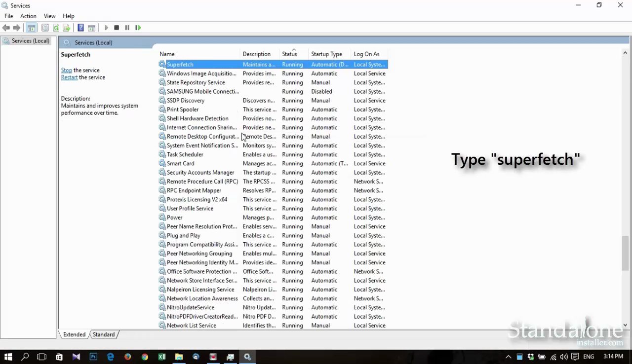Click the Refresh toolbar icon
The image size is (632, 364).
click(56, 28)
